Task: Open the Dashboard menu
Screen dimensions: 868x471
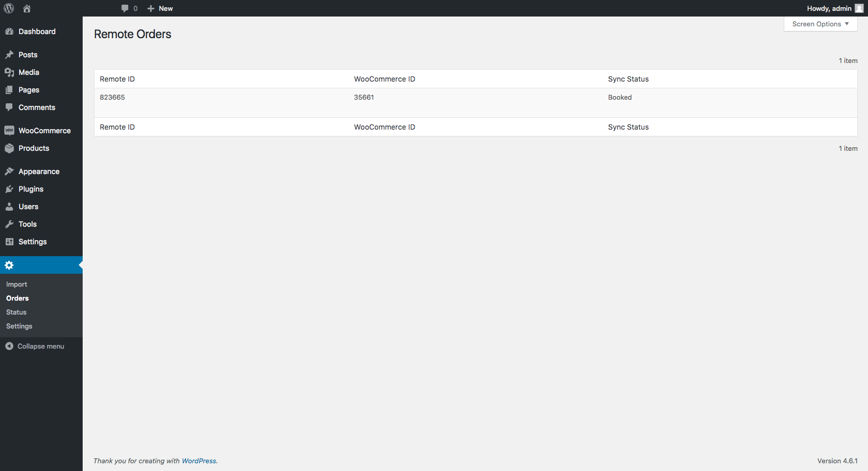Action: coord(37,32)
